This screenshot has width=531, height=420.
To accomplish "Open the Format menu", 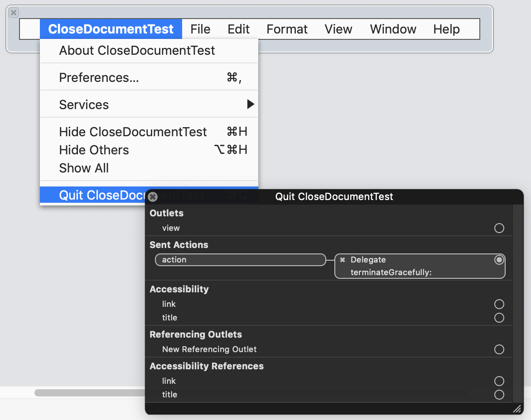I will (287, 29).
